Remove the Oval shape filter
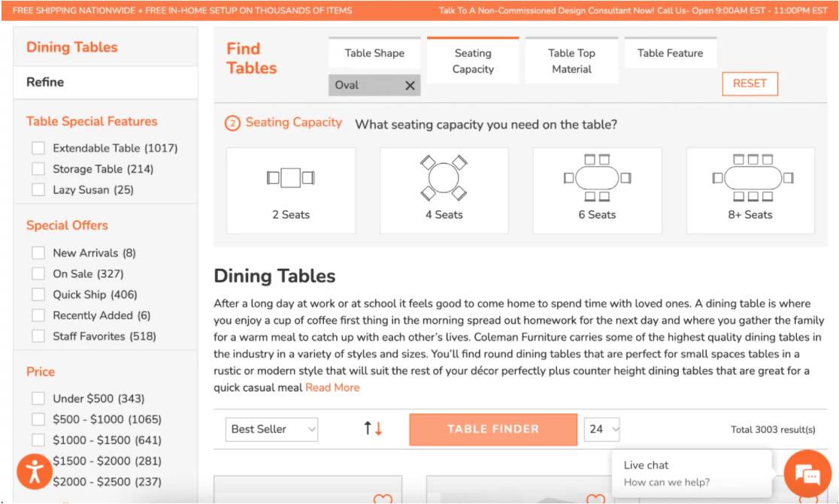The image size is (839, 504). pyautogui.click(x=410, y=86)
